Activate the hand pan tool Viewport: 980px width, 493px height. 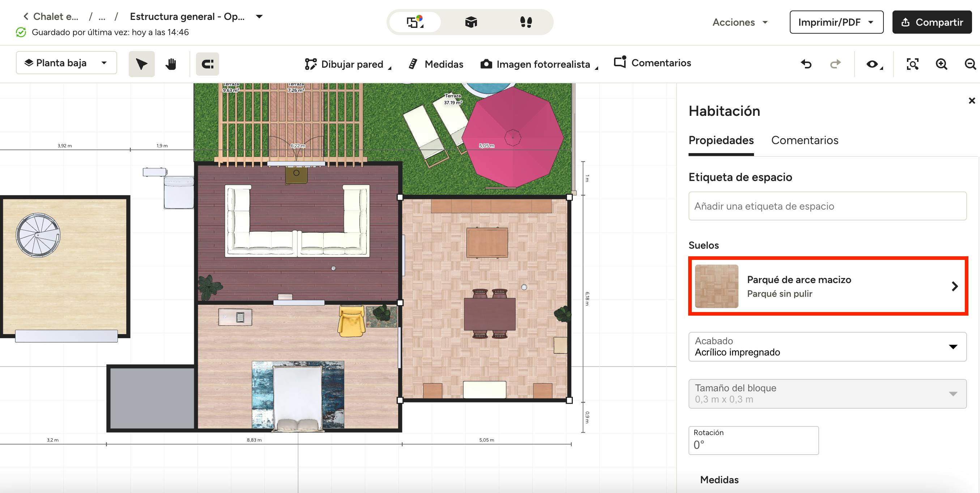[x=171, y=64]
